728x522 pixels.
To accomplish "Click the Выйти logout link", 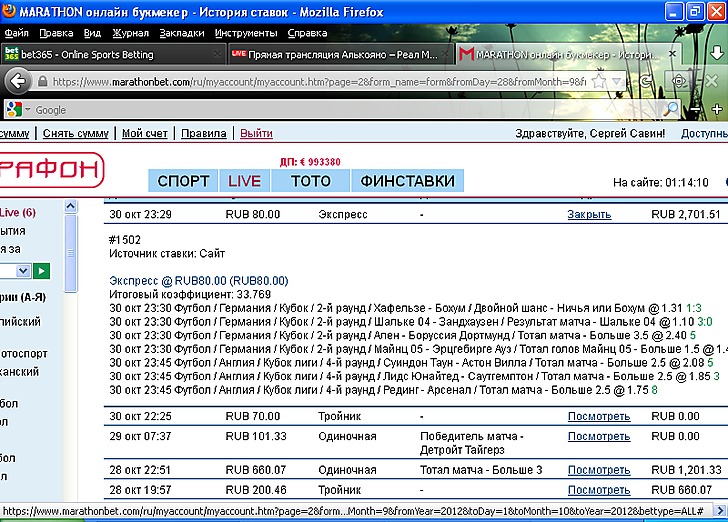I will [256, 133].
